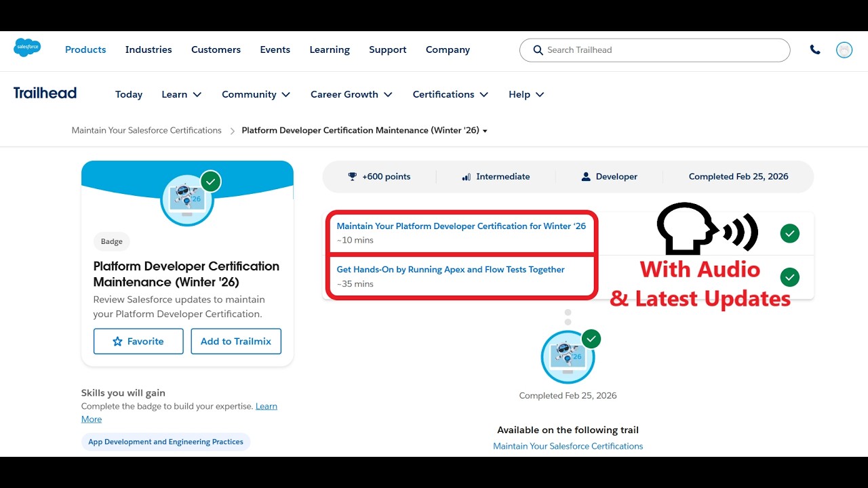Click the 'Skills you will gain' heading
This screenshot has height=488, width=868.
(123, 393)
